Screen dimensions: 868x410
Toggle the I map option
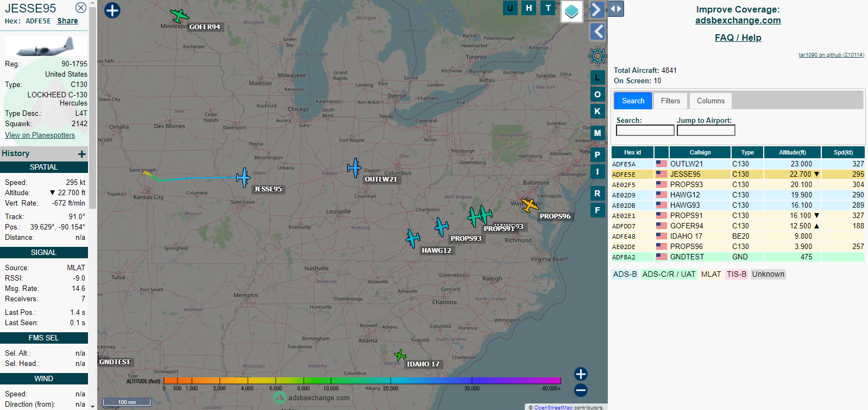pos(597,171)
